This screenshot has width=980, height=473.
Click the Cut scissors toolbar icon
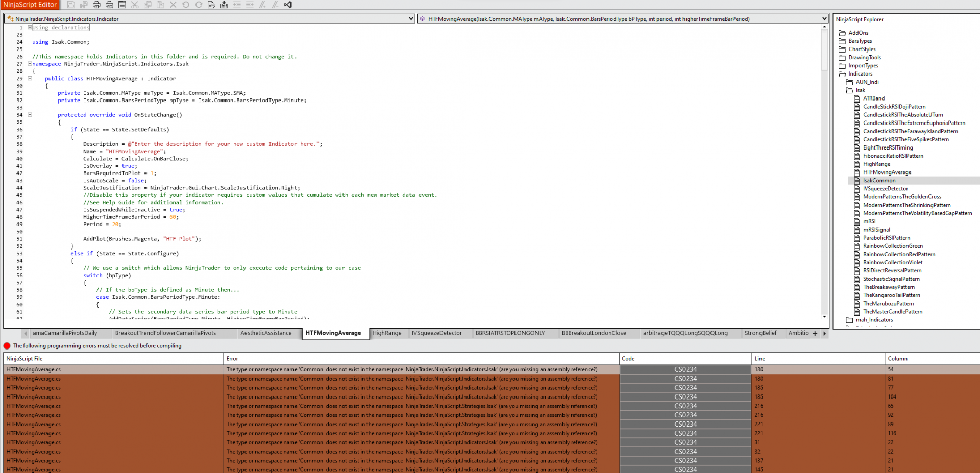(x=135, y=5)
